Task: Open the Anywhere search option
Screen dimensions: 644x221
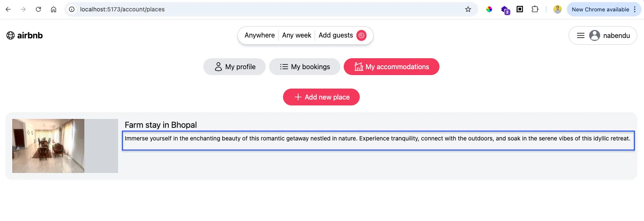Action: click(x=259, y=35)
